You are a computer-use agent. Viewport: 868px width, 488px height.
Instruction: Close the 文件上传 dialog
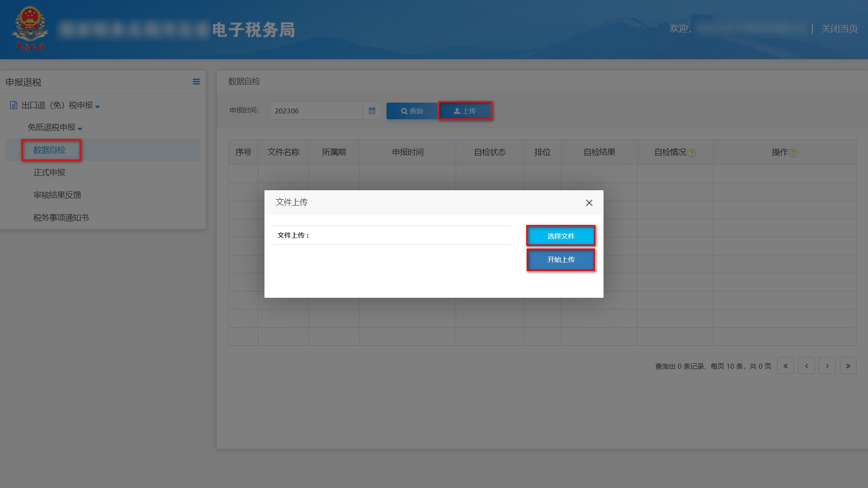coord(589,202)
